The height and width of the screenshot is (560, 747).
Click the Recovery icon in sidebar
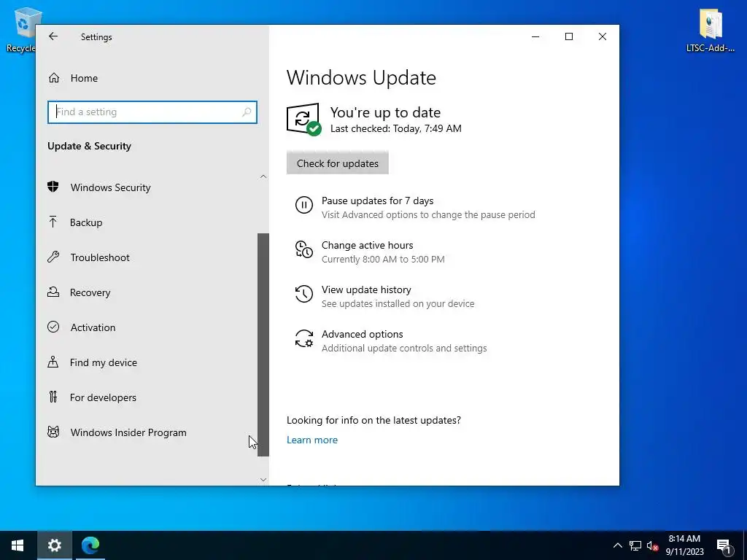point(53,292)
